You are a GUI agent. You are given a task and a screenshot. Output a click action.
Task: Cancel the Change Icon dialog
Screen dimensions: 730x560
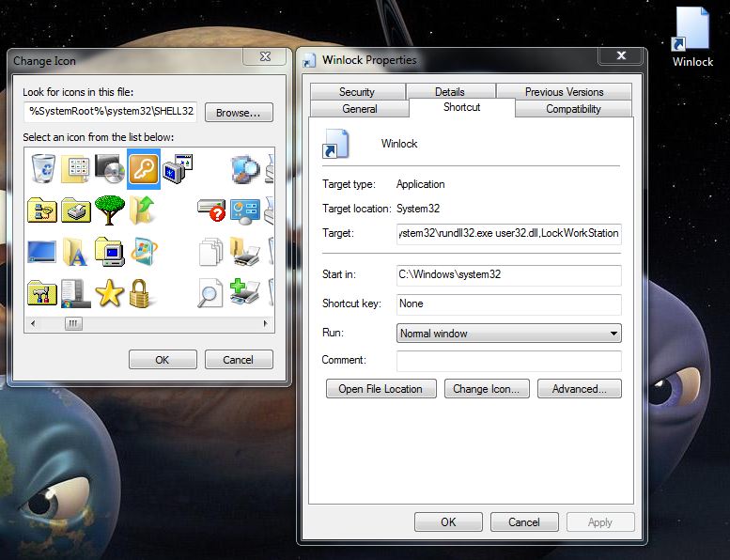pos(239,360)
